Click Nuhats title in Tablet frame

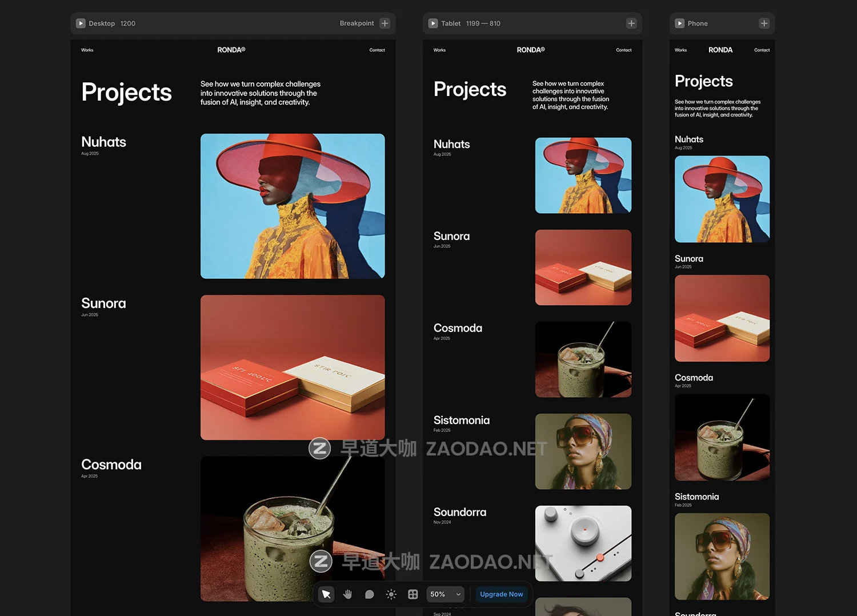point(451,145)
